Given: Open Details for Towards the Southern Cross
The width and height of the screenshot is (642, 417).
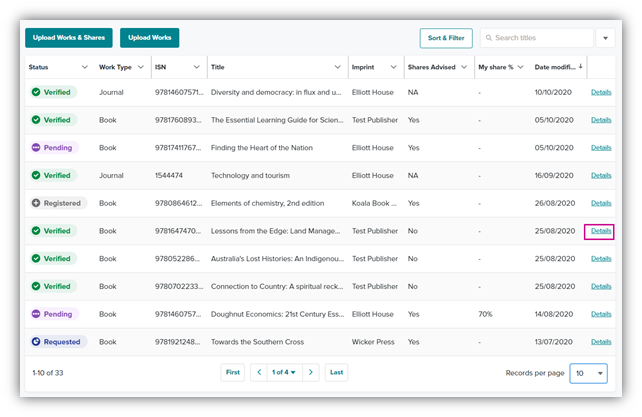Looking at the screenshot, I should point(601,342).
